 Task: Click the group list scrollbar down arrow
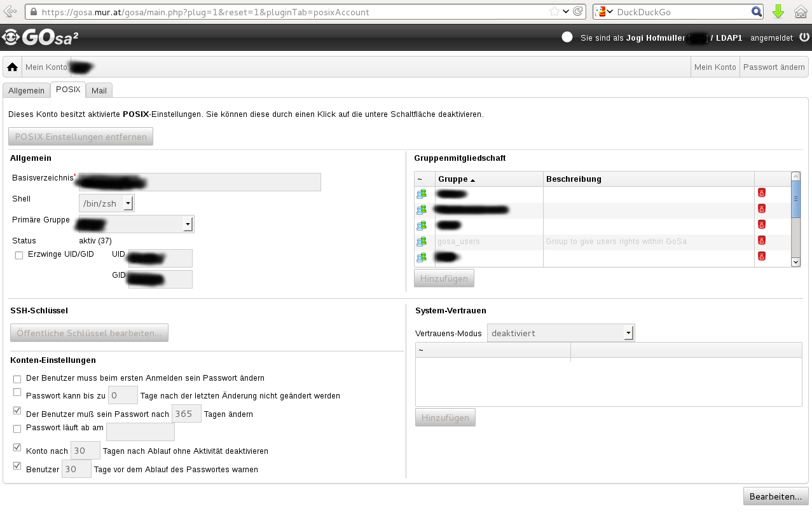click(x=795, y=262)
